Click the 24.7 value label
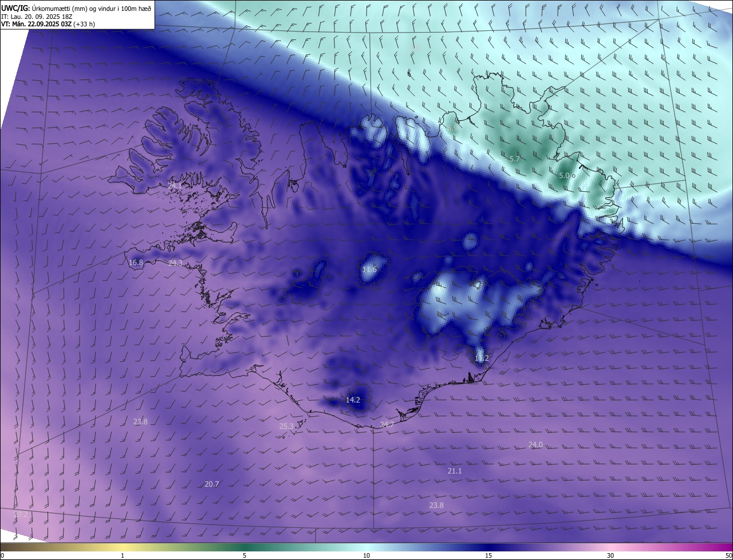The image size is (733, 560). coord(387,424)
